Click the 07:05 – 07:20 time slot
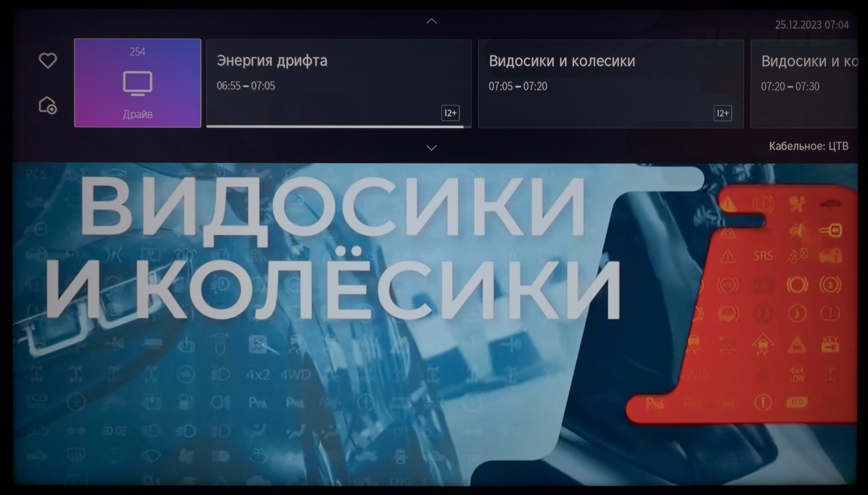The height and width of the screenshot is (495, 868). click(x=518, y=86)
